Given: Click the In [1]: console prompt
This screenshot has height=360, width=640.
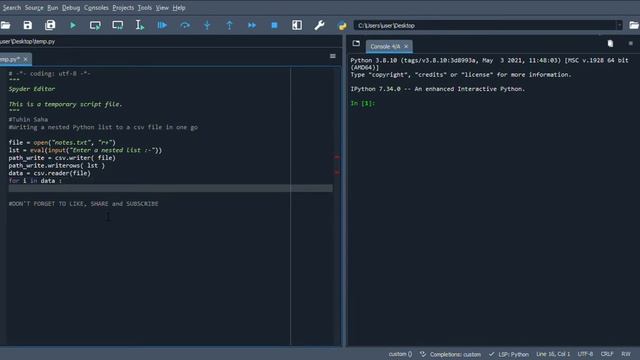Looking at the screenshot, I should coord(362,103).
